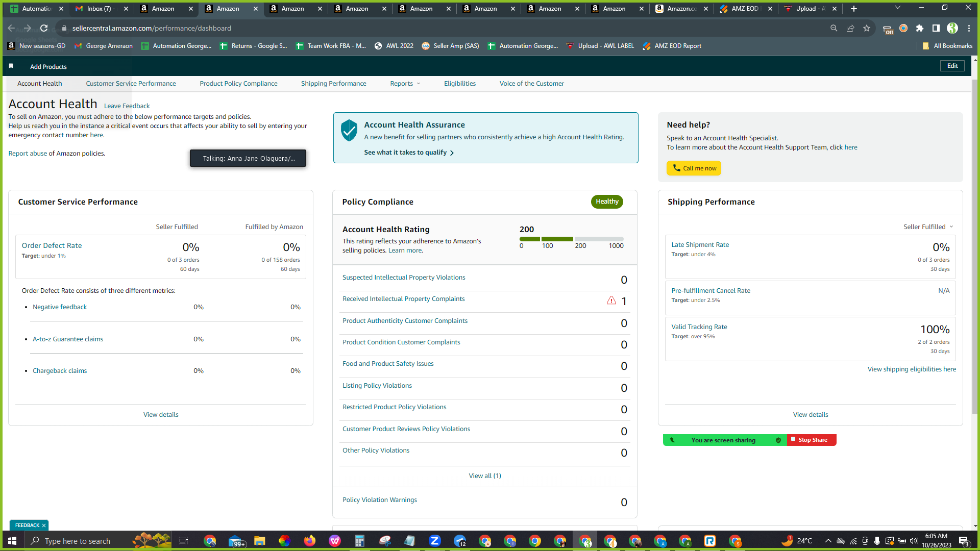The width and height of the screenshot is (980, 551).
Task: Reload the Seller Central page
Action: (x=44, y=28)
